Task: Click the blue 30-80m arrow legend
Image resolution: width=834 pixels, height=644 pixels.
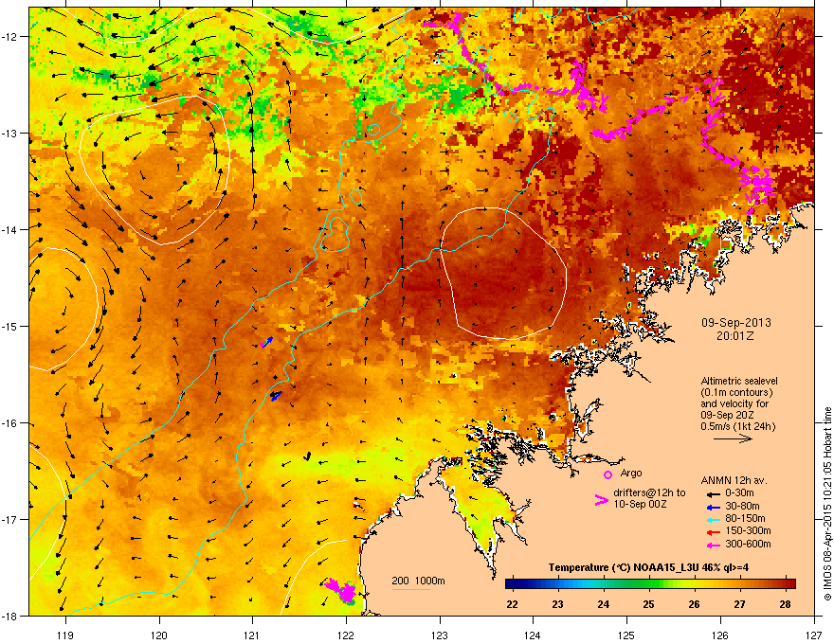Action: (x=713, y=507)
